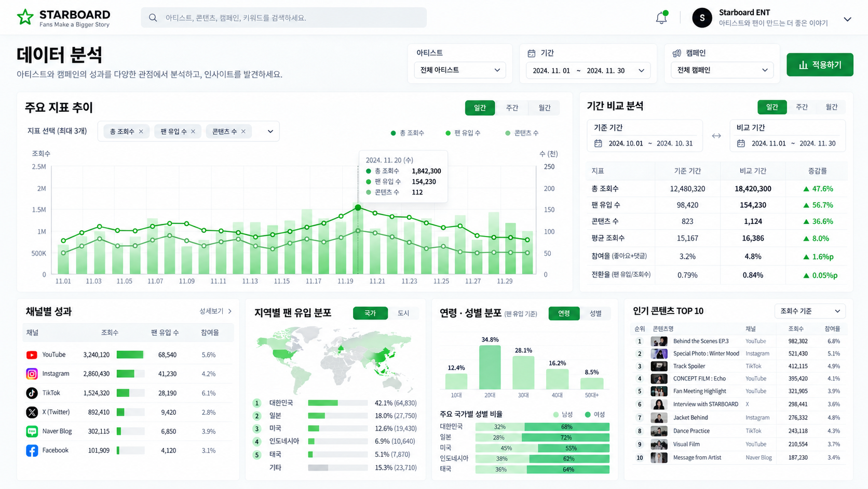Open the notification bell

point(661,18)
